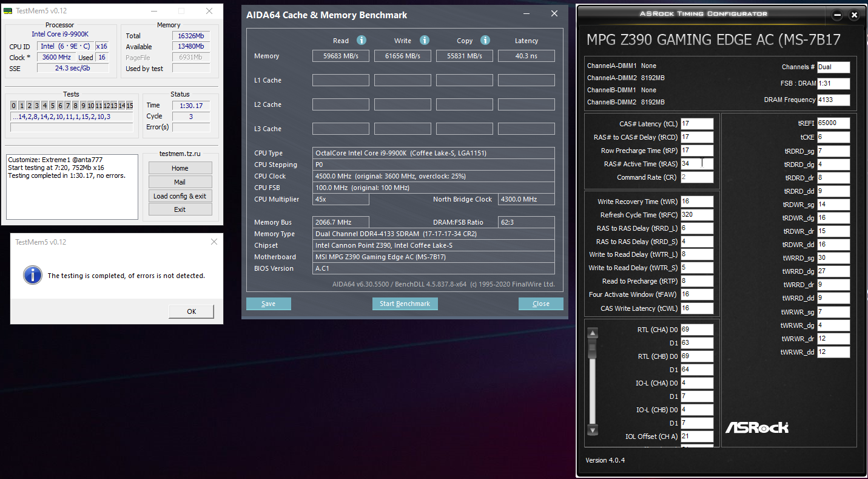Click the IOL Offset (CH A) field
868x479 pixels.
(x=697, y=437)
